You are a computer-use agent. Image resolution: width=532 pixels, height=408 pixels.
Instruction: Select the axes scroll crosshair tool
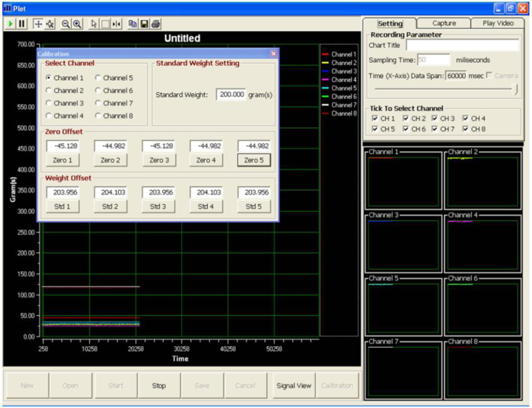point(38,24)
